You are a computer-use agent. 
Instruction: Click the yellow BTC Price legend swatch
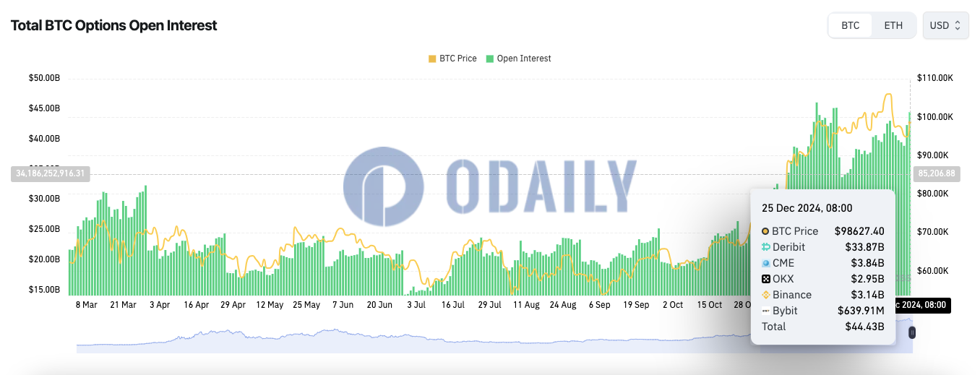tap(432, 59)
